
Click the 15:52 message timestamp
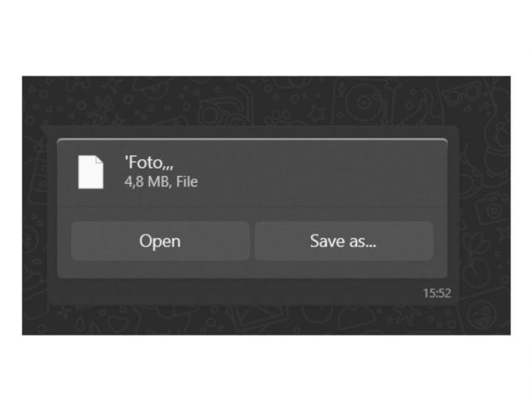click(x=437, y=293)
